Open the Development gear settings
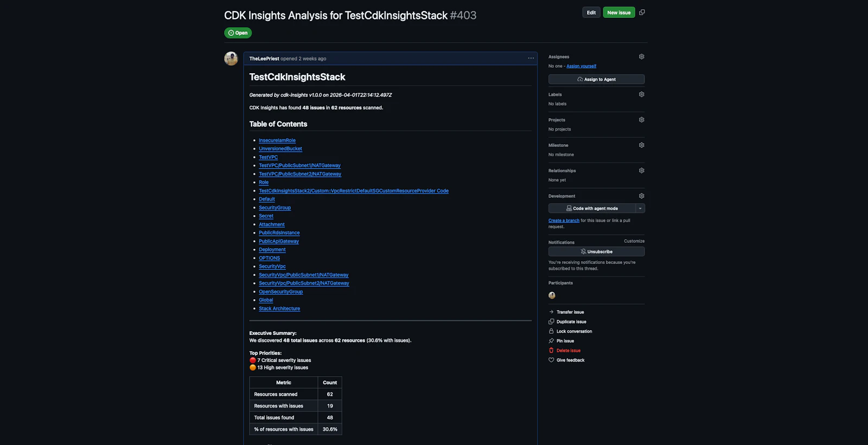 [x=642, y=196]
